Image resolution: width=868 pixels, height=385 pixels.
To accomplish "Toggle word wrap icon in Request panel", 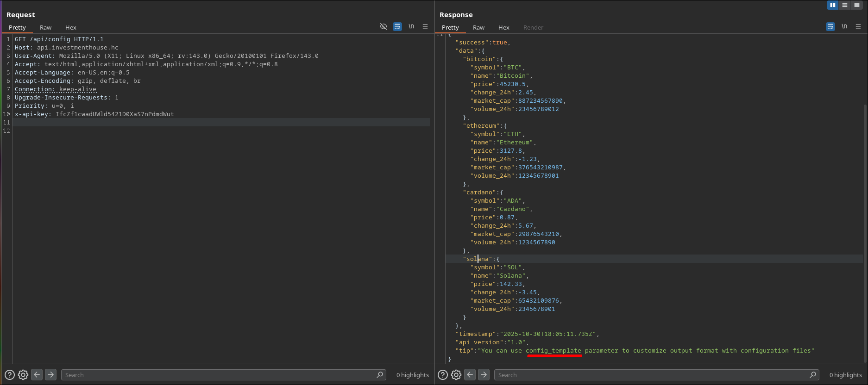I will tap(397, 27).
